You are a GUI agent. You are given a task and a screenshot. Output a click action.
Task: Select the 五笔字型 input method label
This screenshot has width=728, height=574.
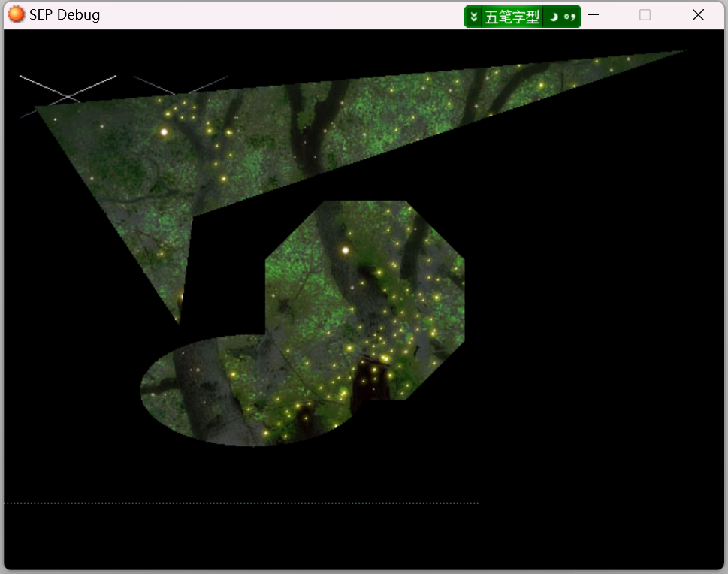click(512, 17)
